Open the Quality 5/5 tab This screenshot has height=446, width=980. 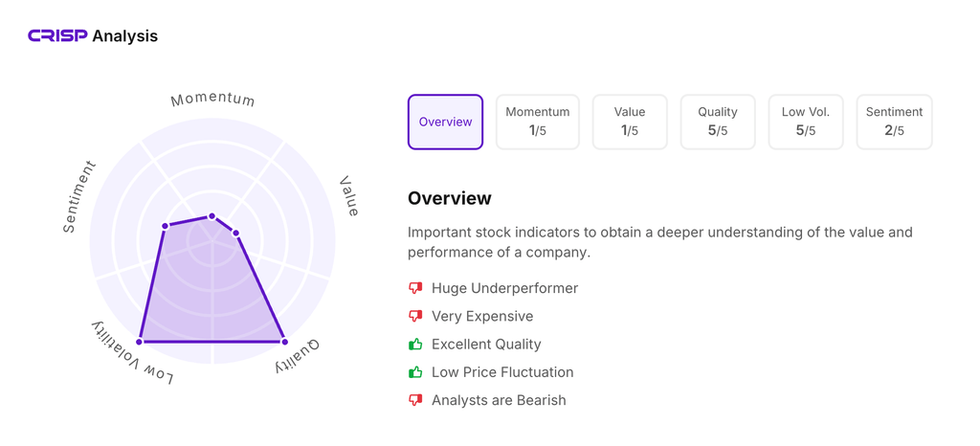pyautogui.click(x=717, y=122)
